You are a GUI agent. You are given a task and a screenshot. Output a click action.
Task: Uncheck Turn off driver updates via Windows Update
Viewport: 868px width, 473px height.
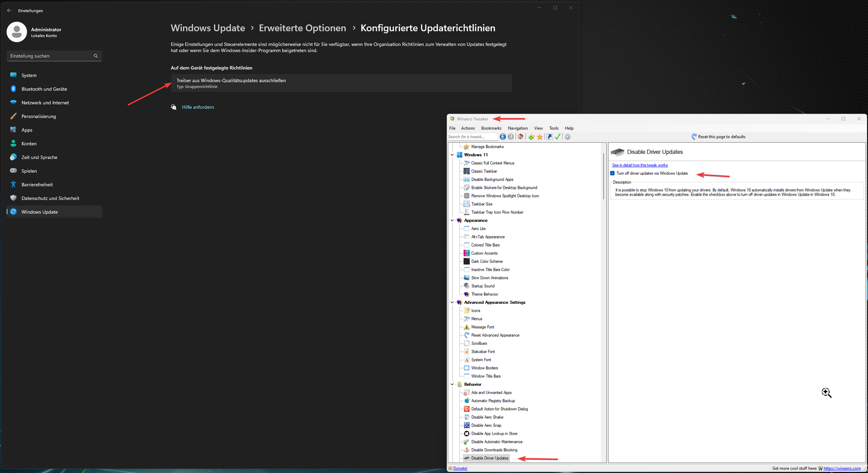click(612, 173)
